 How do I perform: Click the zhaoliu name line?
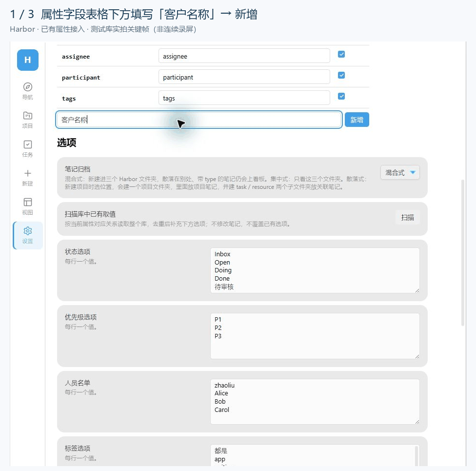coord(225,385)
